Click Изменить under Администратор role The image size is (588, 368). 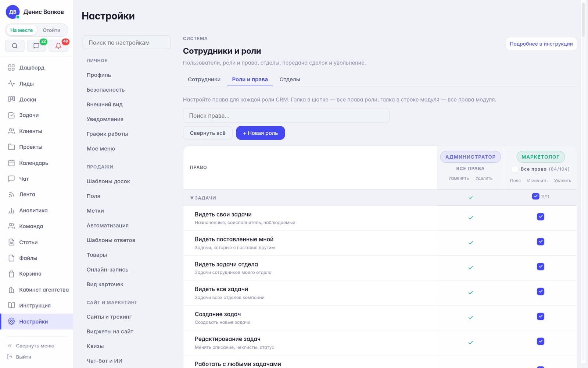pyautogui.click(x=458, y=178)
